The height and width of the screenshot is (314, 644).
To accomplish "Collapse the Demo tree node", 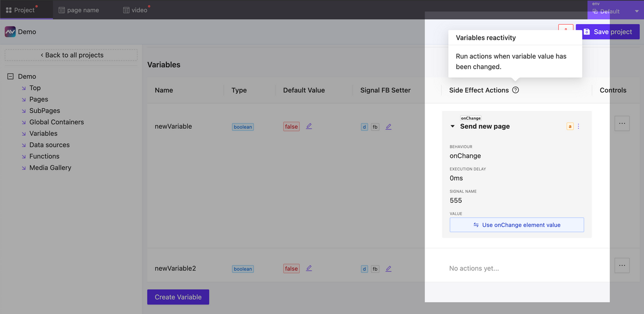I will pos(10,77).
